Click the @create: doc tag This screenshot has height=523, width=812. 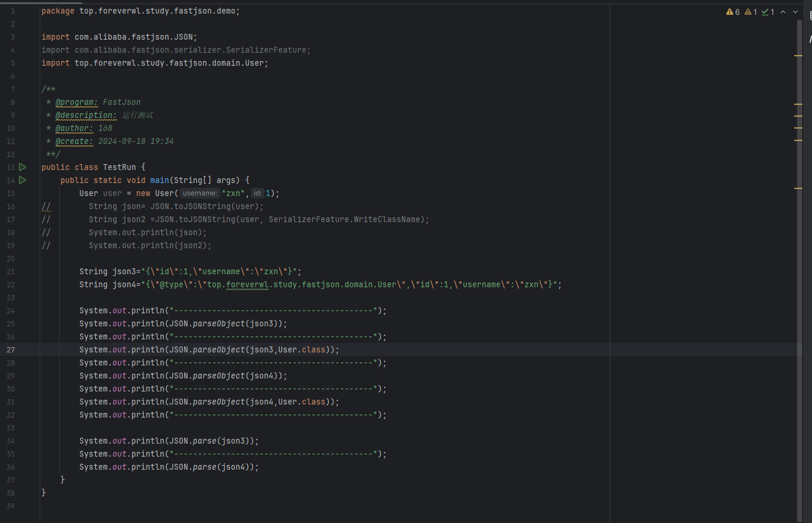pos(75,141)
